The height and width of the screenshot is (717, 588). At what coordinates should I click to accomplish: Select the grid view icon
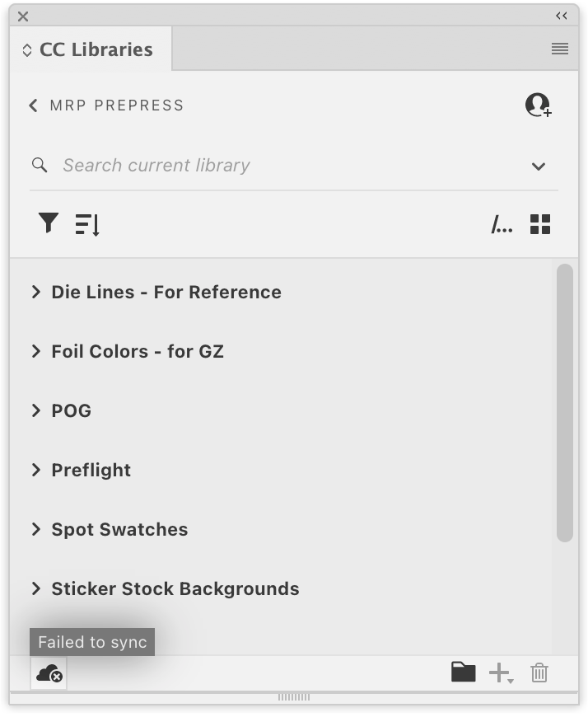click(540, 223)
